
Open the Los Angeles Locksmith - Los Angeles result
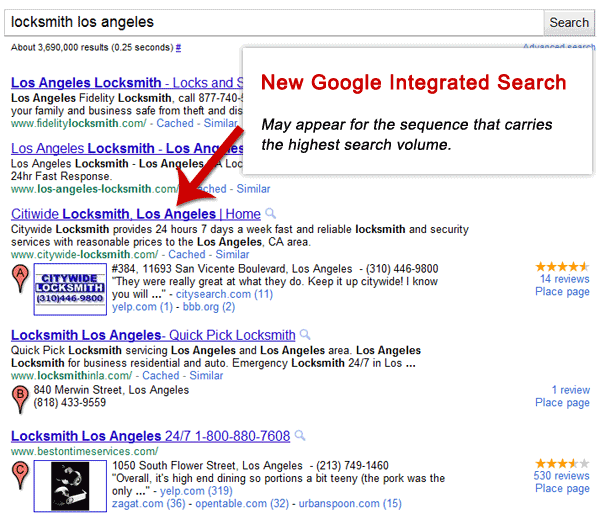pyautogui.click(x=127, y=148)
